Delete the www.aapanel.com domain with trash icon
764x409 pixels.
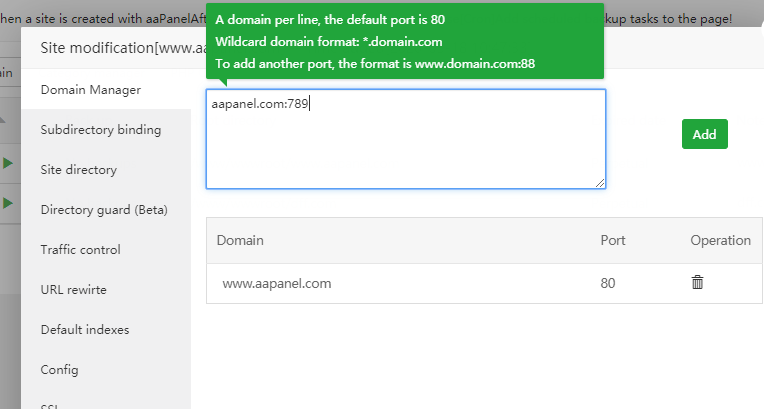click(697, 283)
